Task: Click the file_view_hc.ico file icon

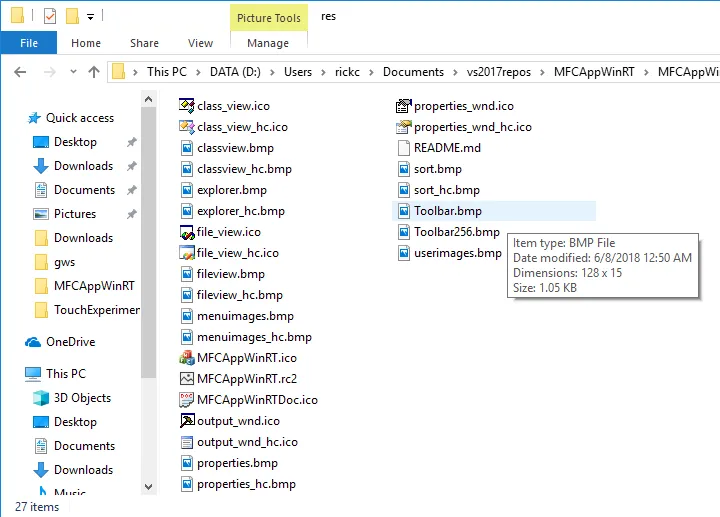Action: pyautogui.click(x=186, y=253)
